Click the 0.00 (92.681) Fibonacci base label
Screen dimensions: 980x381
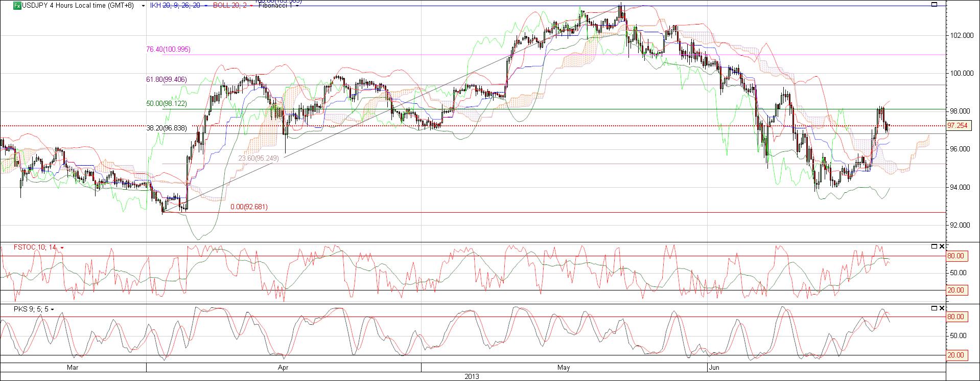[249, 207]
